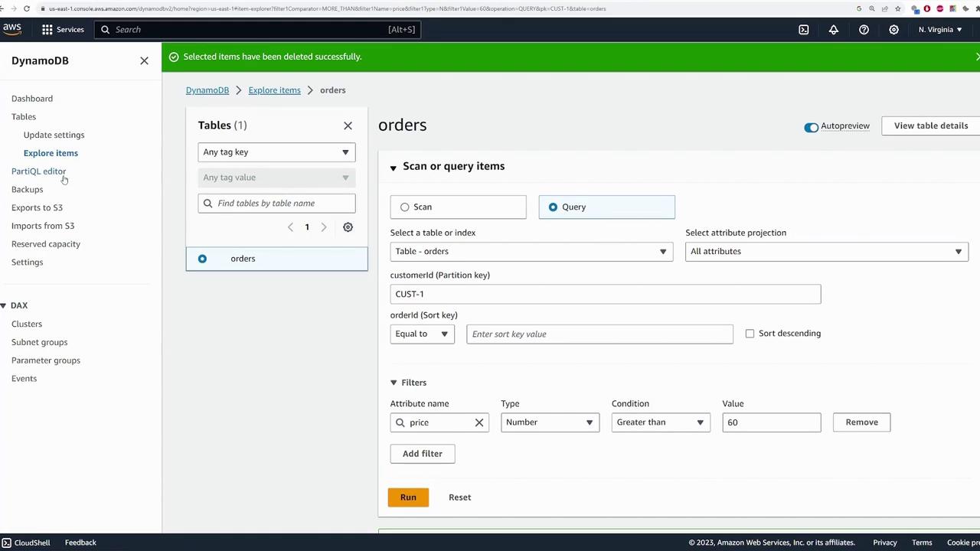Image resolution: width=980 pixels, height=551 pixels.
Task: Open the Number type dropdown
Action: tap(550, 422)
